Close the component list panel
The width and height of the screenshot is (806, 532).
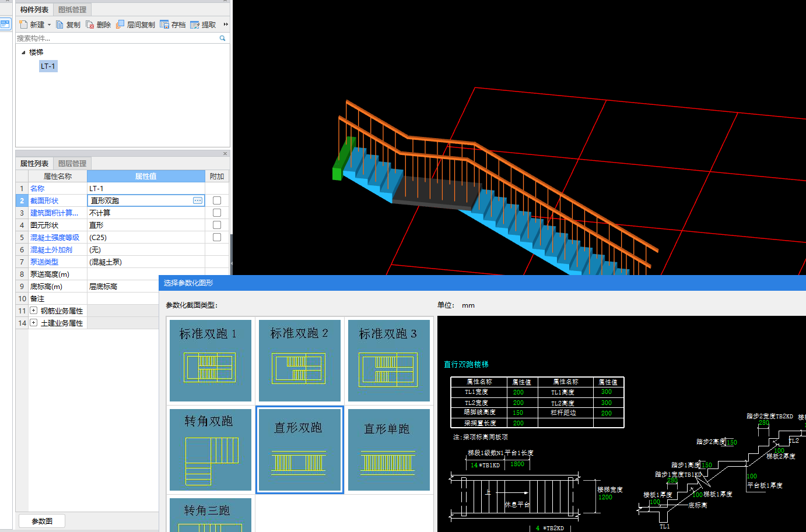pyautogui.click(x=225, y=1)
